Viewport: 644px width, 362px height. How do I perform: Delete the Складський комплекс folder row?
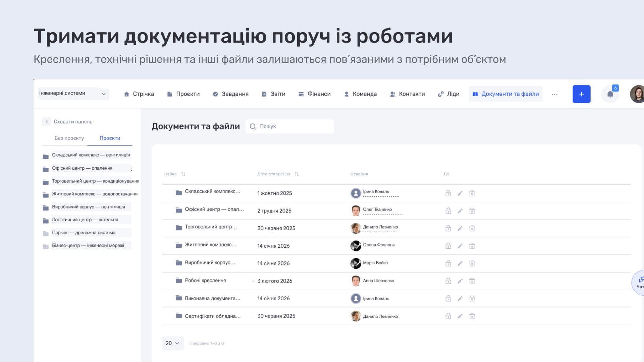coord(472,193)
